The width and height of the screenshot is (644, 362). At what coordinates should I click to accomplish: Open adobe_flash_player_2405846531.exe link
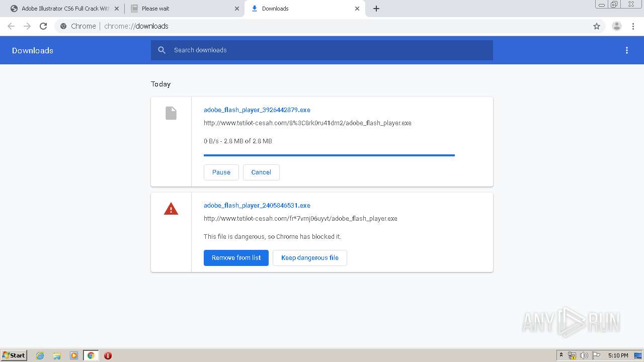coord(257,205)
